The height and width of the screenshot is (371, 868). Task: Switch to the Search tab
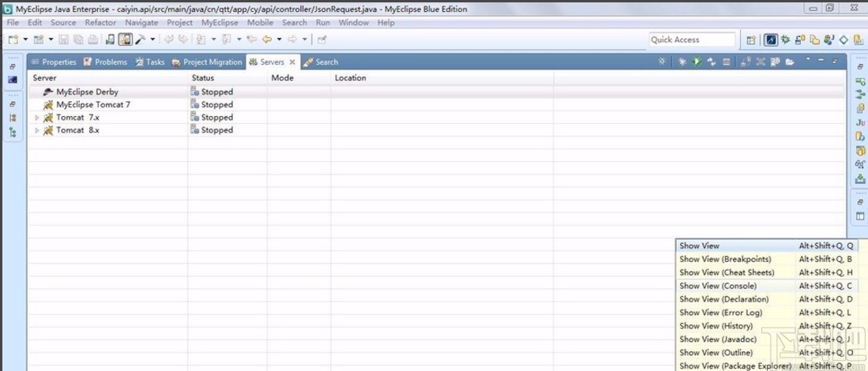pos(321,62)
